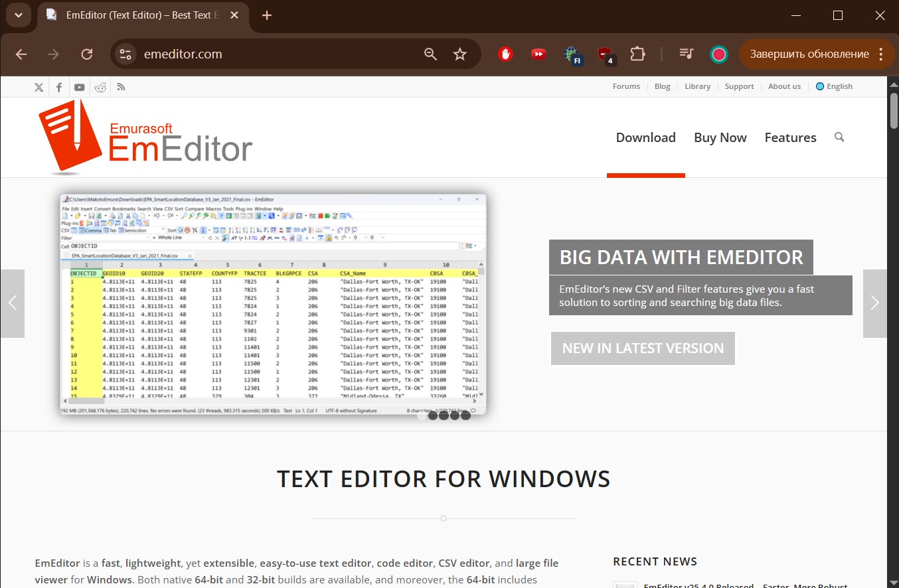The width and height of the screenshot is (899, 588).
Task: Open the page zoom indicator in address bar
Action: [430, 54]
